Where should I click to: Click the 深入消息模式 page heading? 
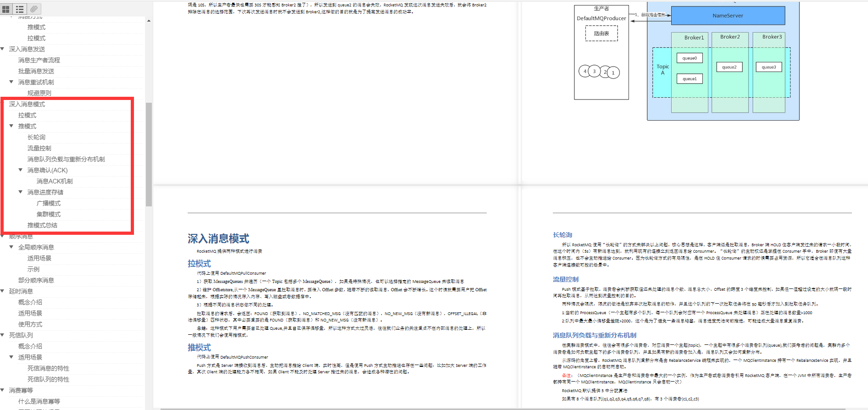tap(218, 239)
